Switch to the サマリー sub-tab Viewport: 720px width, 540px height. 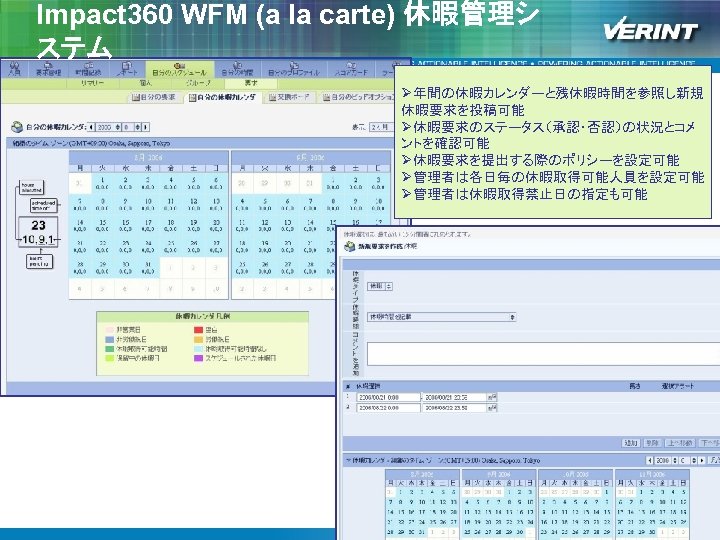(93, 83)
